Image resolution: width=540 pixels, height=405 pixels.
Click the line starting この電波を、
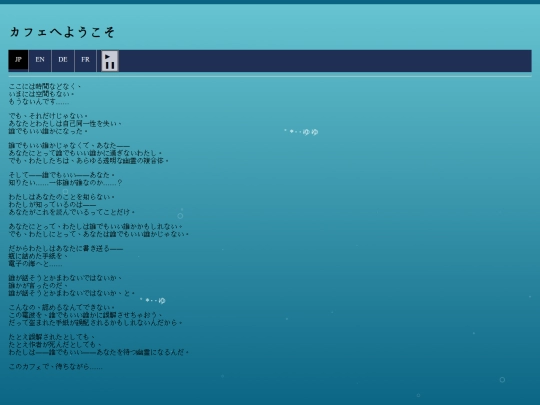85,315
